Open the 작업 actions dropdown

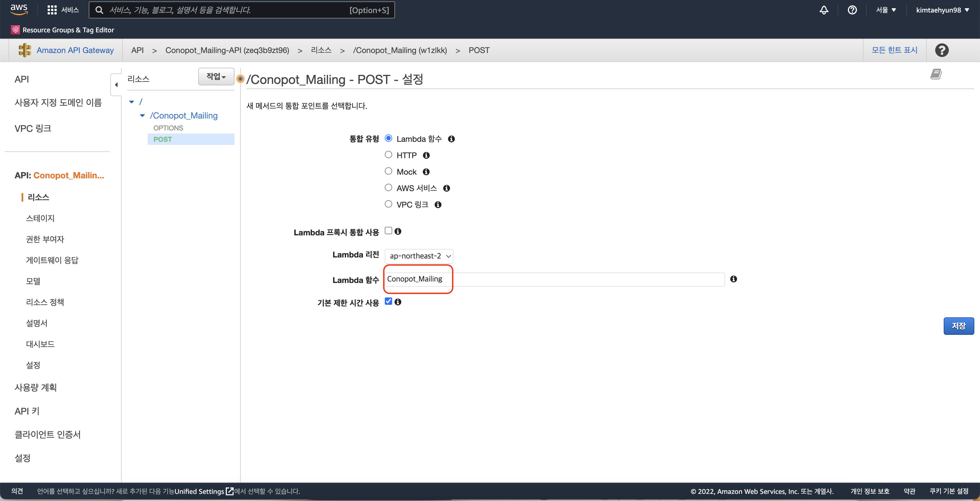point(216,77)
